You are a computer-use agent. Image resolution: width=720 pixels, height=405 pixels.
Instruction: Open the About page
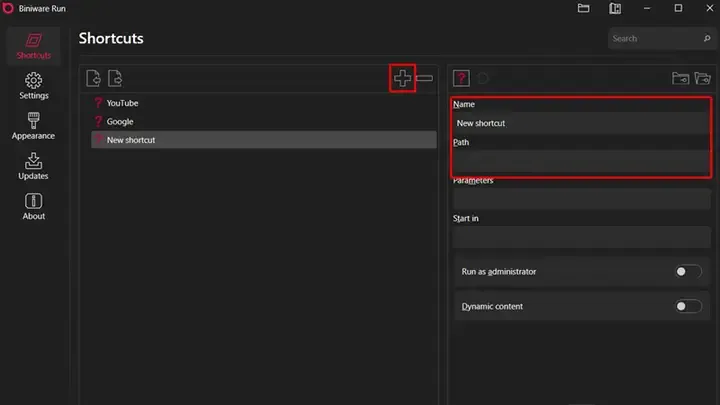point(33,206)
